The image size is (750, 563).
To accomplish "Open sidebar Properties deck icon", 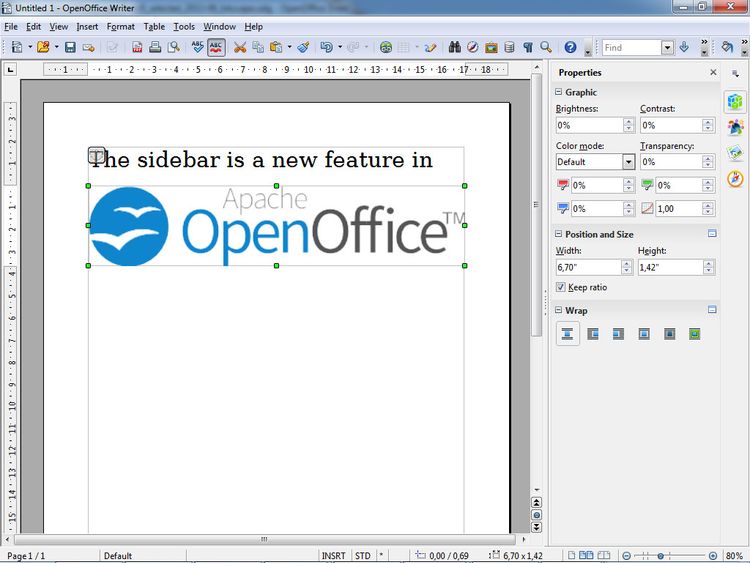I will [x=735, y=101].
